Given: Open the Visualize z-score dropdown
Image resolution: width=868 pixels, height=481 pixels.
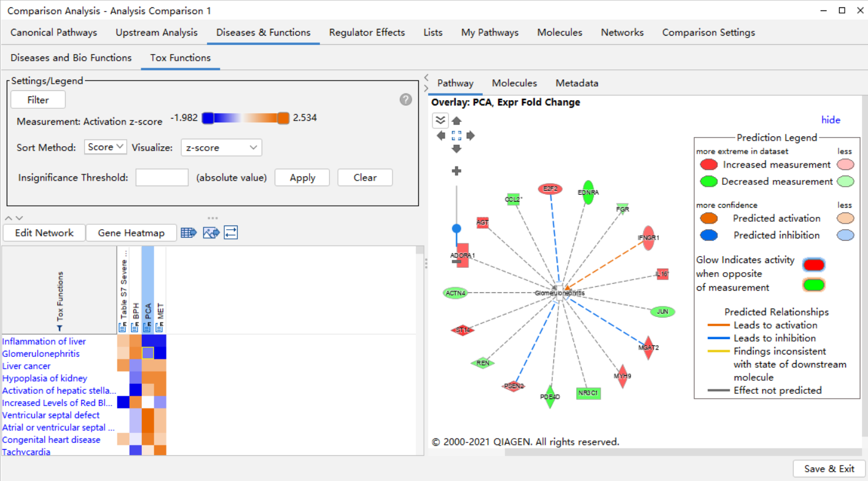Looking at the screenshot, I should pos(221,147).
